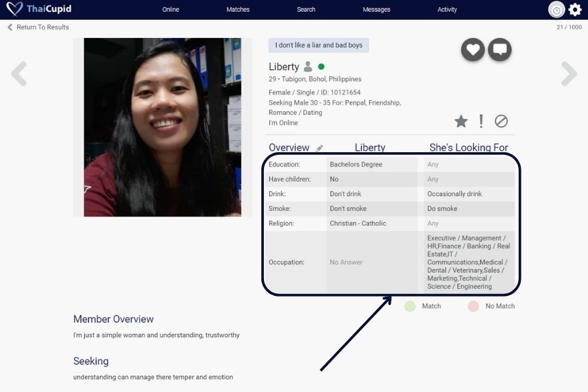Report profile using the exclamation mark icon
The height and width of the screenshot is (392, 588).
(x=482, y=121)
